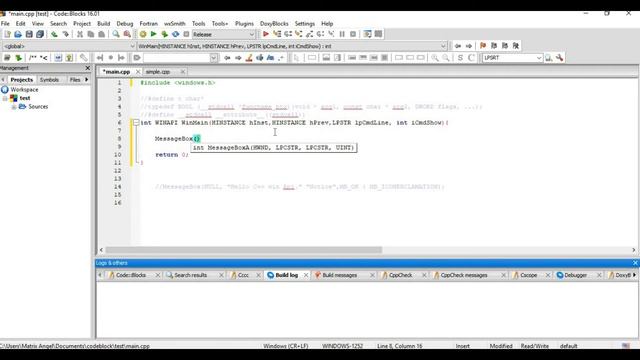The height and width of the screenshot is (360, 640).
Task: Open the Build messages log tab
Action: tap(340, 276)
